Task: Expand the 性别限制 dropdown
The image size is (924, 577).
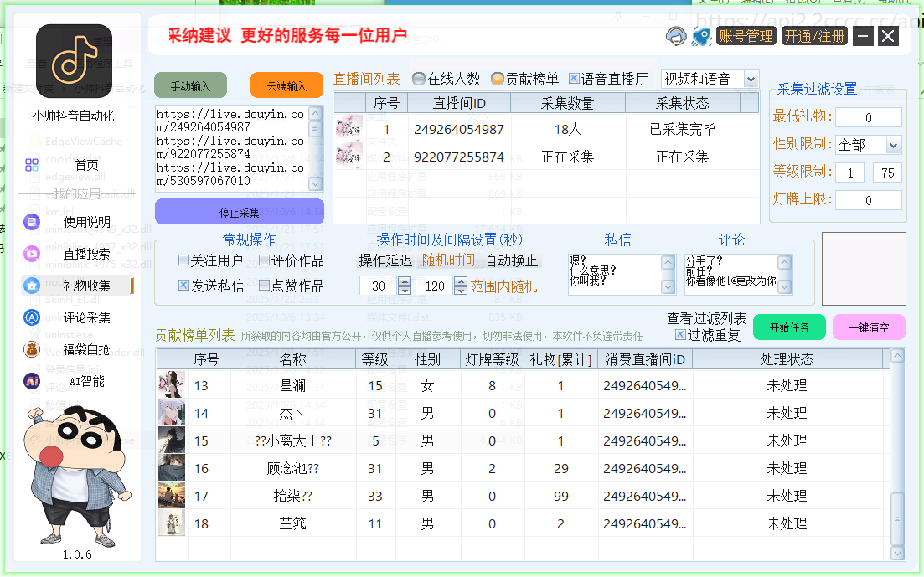Action: pos(892,145)
